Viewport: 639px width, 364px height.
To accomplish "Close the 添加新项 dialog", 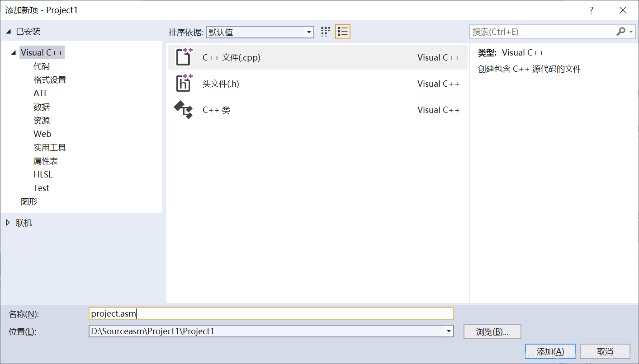I will (623, 10).
